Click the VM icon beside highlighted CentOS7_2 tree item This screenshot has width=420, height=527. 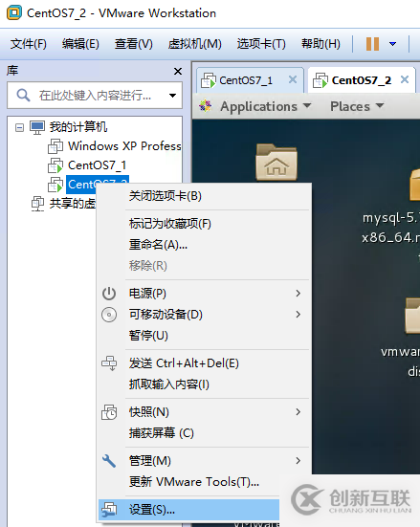click(55, 185)
